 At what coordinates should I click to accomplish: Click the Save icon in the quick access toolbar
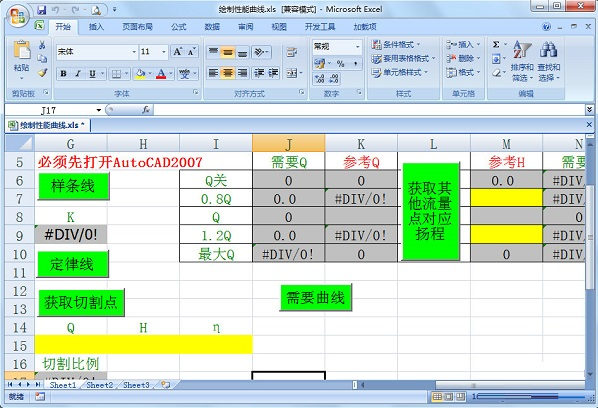click(42, 10)
